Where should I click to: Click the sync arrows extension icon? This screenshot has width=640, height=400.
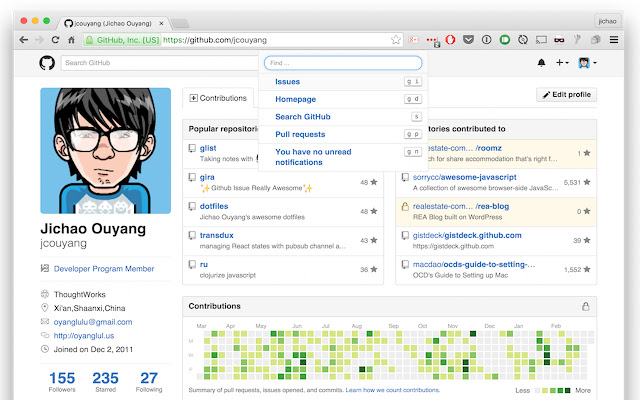pos(523,40)
